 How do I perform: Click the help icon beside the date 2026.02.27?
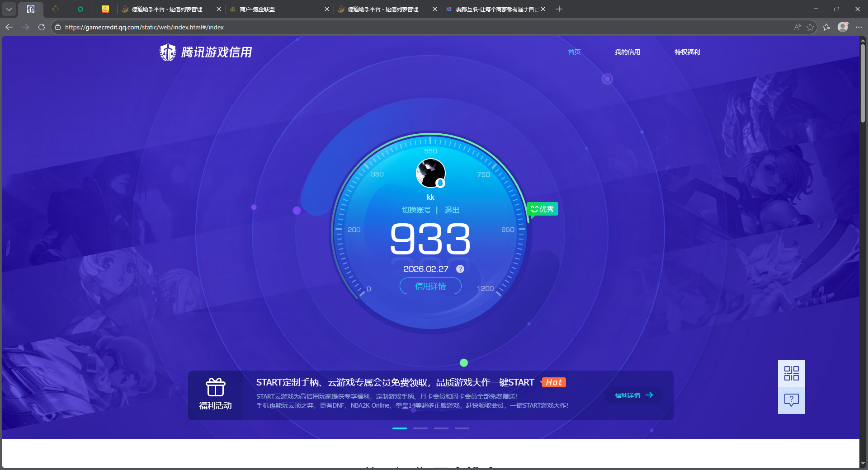tap(460, 269)
